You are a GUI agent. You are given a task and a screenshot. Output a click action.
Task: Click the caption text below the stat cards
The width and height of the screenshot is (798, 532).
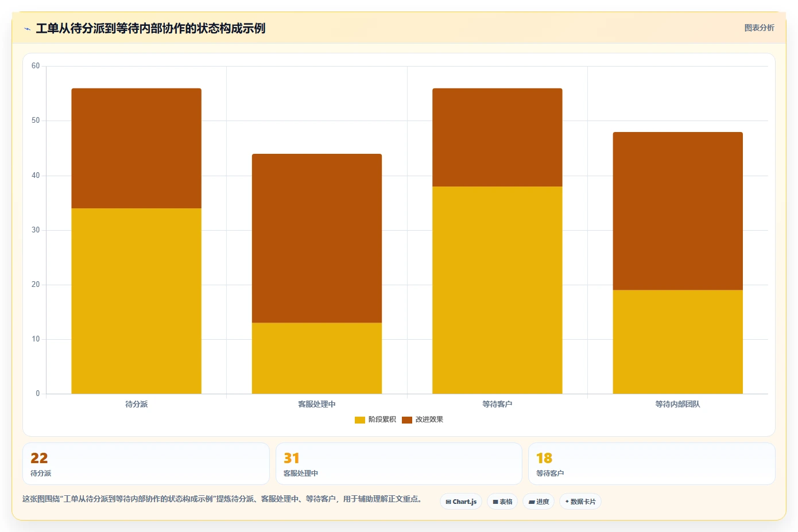[x=223, y=499]
